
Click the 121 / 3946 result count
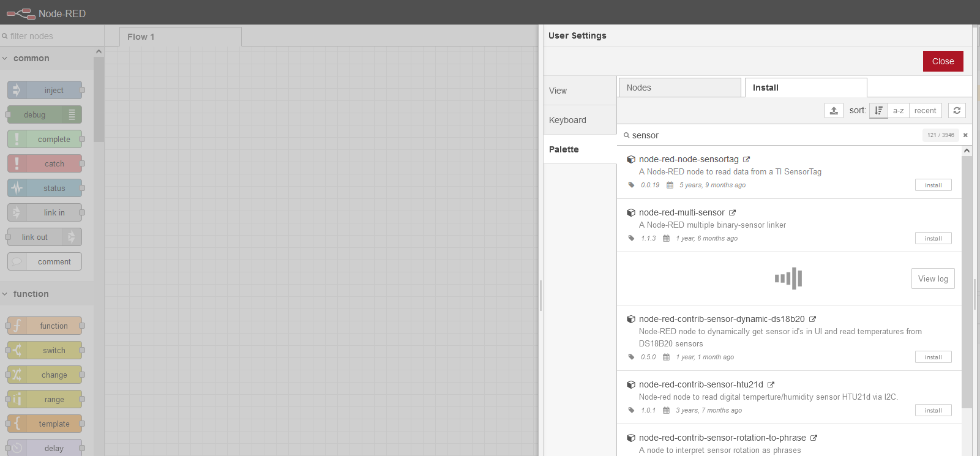click(x=940, y=135)
